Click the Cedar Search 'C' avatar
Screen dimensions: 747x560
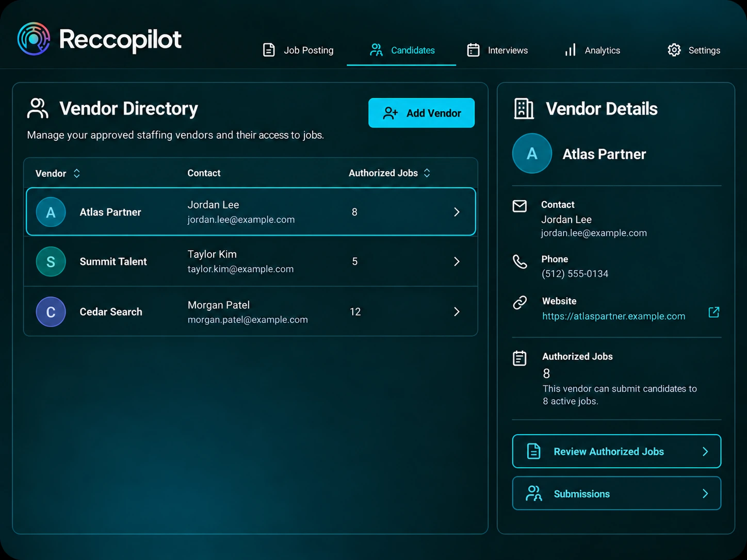coord(51,312)
